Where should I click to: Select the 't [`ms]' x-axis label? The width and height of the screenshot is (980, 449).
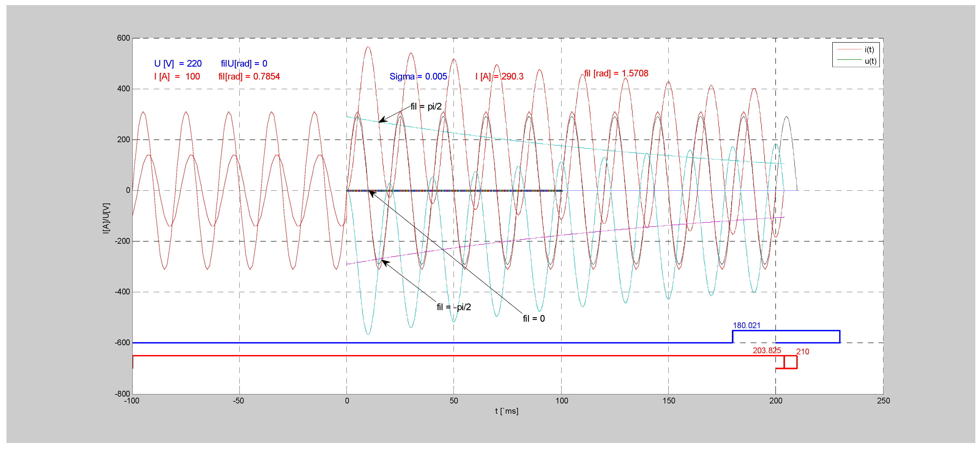tap(506, 411)
